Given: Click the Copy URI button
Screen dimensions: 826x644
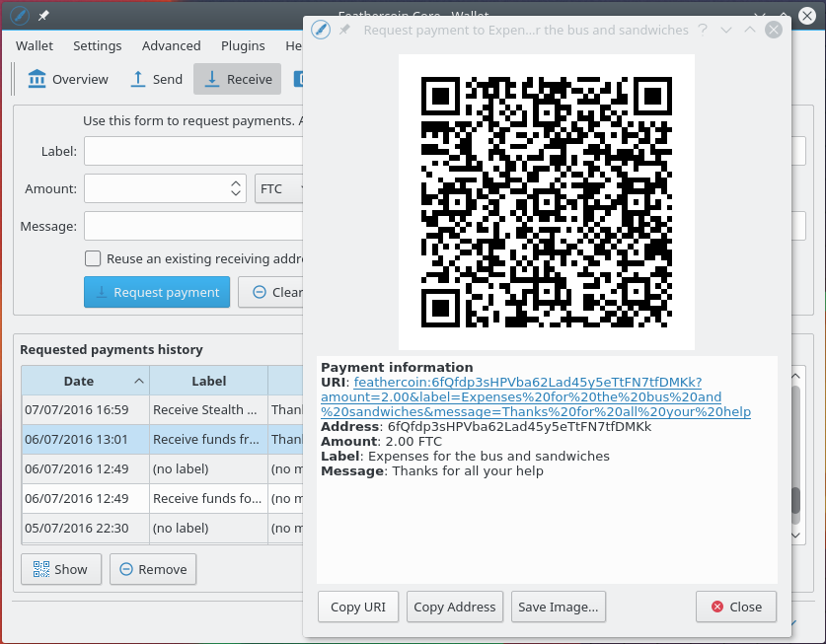Looking at the screenshot, I should pos(357,607).
